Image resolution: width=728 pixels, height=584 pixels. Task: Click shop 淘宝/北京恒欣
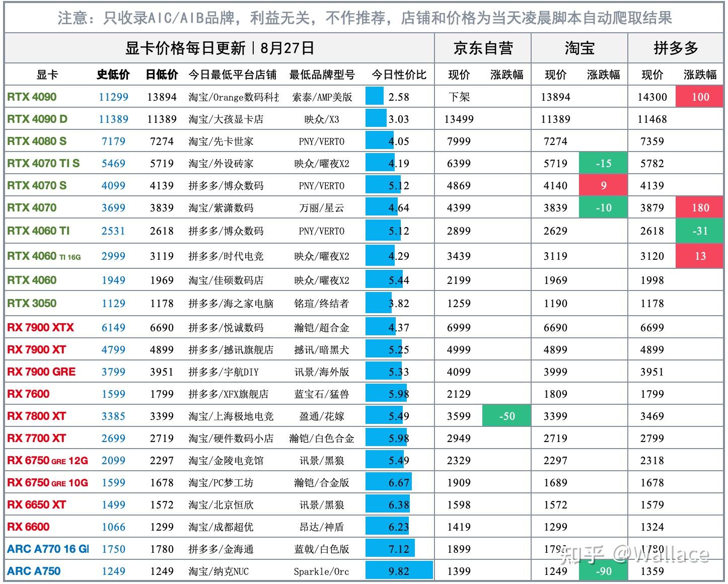point(221,505)
